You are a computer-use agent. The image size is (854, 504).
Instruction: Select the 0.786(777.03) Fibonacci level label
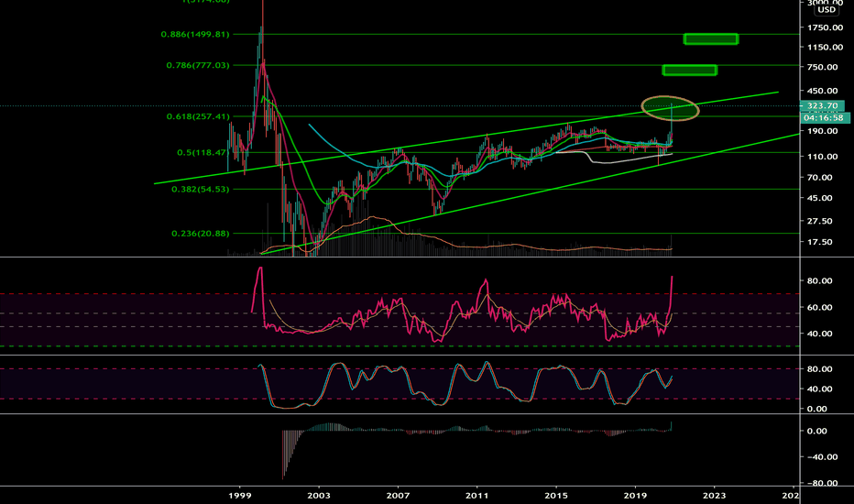tap(198, 65)
